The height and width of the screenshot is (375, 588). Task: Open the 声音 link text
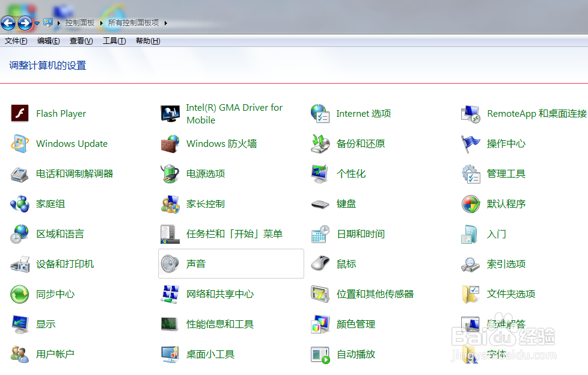(196, 264)
